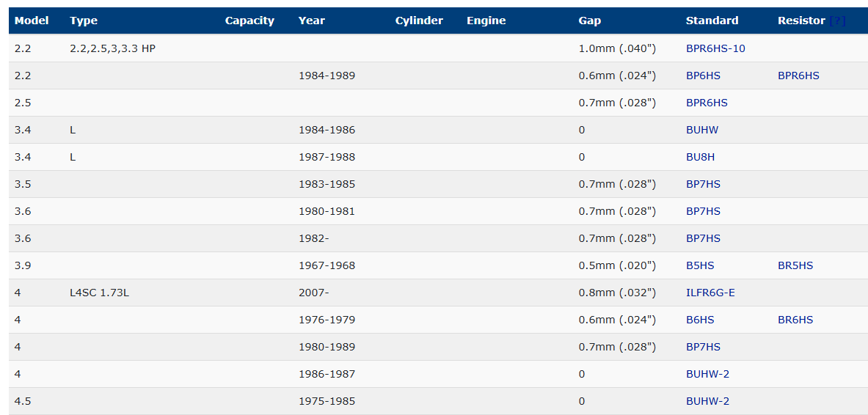This screenshot has width=868, height=415.
Task: Select BPR6HS standard plug for model 2.5
Action: pos(706,103)
